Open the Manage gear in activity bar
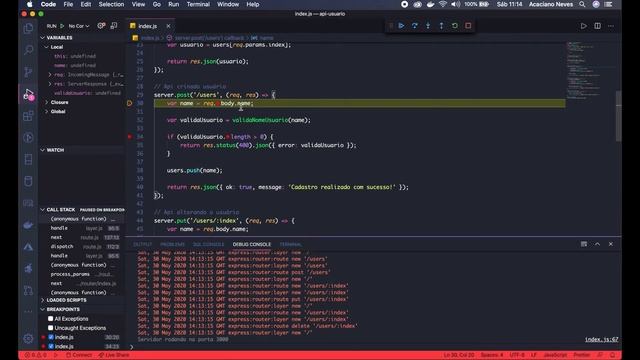This screenshot has width=640, height=360. coord(28,338)
